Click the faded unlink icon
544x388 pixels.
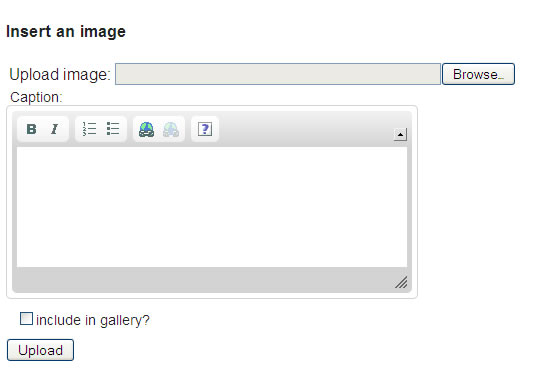pyautogui.click(x=171, y=129)
